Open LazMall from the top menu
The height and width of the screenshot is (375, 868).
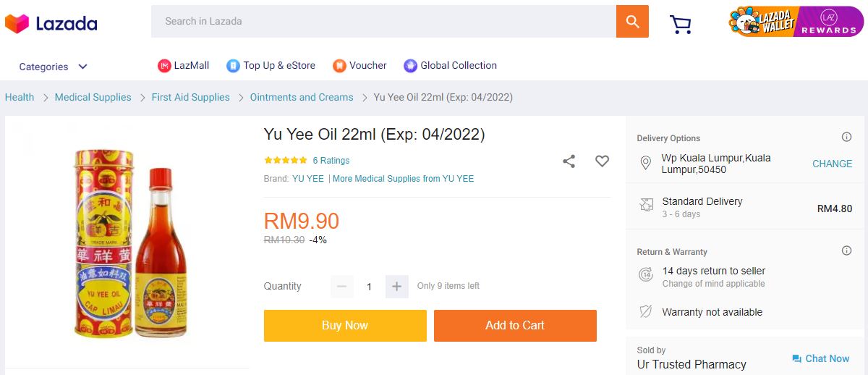[x=184, y=66]
